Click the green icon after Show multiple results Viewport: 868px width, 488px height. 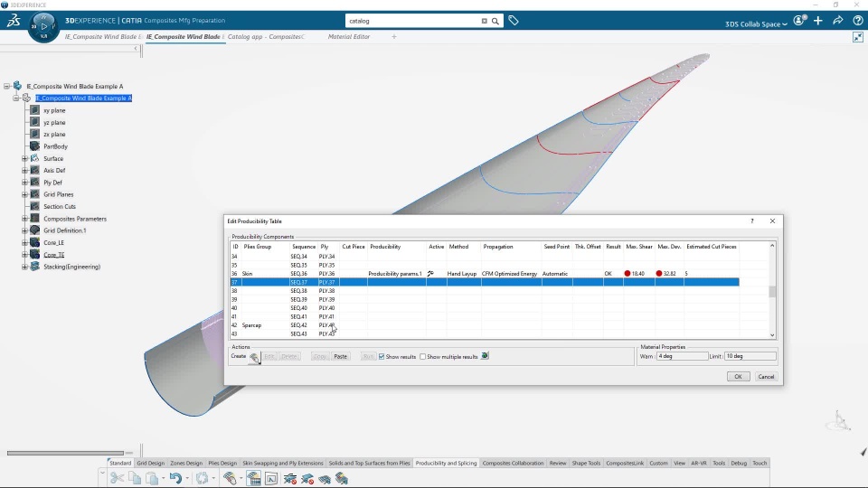[485, 356]
